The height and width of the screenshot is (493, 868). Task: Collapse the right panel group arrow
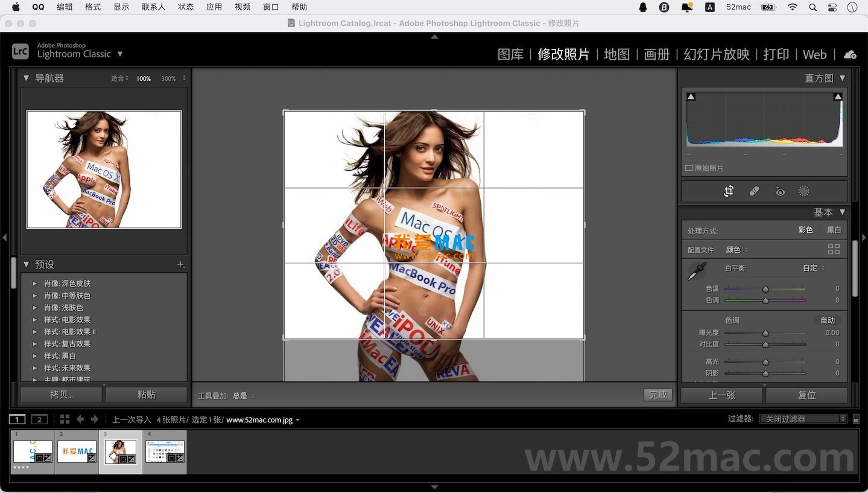[x=864, y=238]
